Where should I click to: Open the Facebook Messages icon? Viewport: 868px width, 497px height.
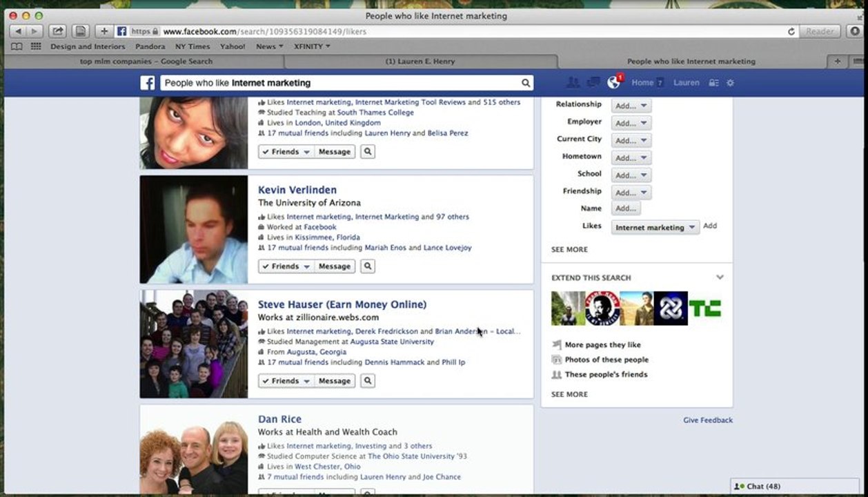coord(593,83)
